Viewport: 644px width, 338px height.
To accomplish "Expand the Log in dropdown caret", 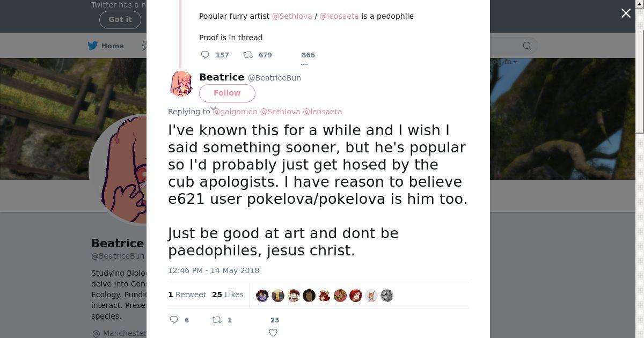I will tap(515, 62).
